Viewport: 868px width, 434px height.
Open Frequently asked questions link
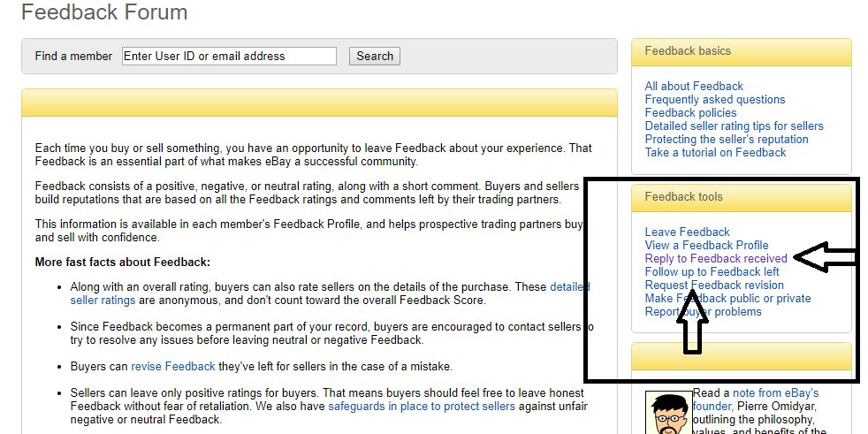click(714, 99)
